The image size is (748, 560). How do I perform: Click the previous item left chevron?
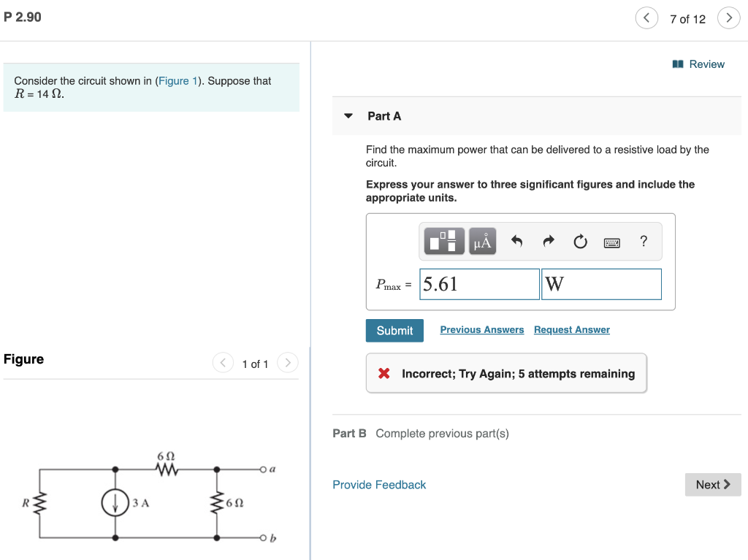(646, 18)
